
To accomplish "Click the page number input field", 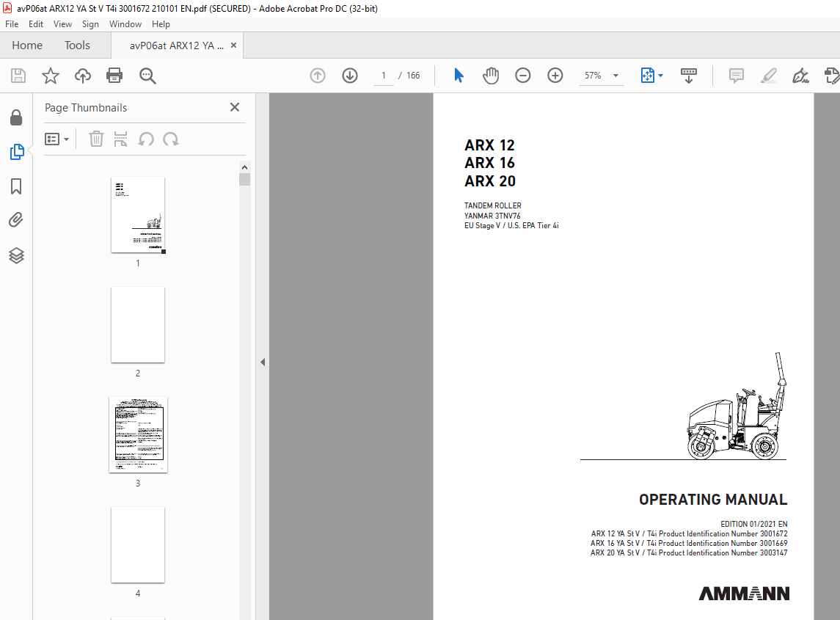I will pos(384,76).
